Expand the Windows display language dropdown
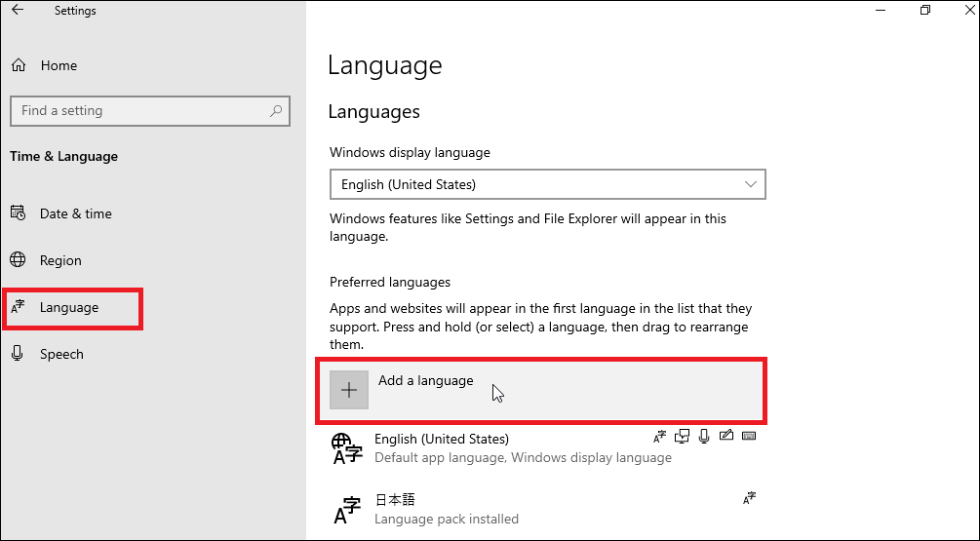 [547, 184]
